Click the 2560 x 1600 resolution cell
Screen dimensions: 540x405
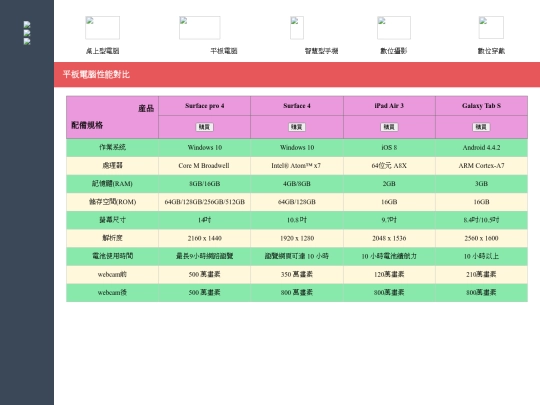(x=481, y=238)
